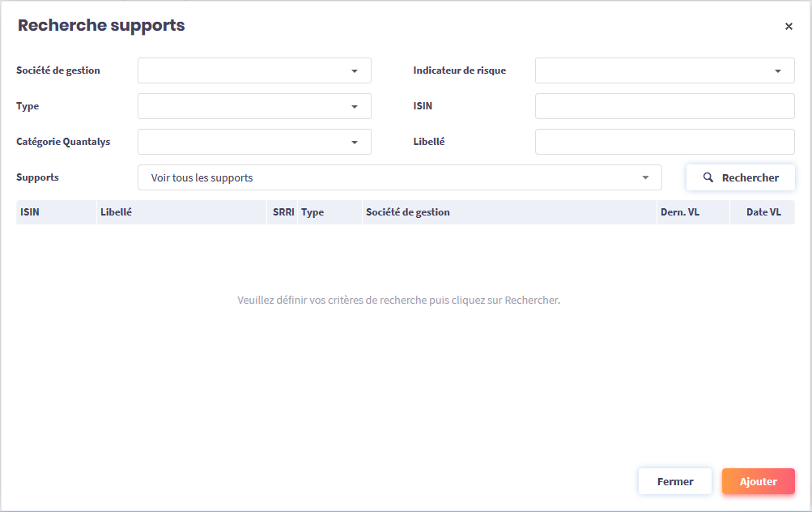Click the magnifying glass search icon
812x512 pixels.
pos(708,177)
